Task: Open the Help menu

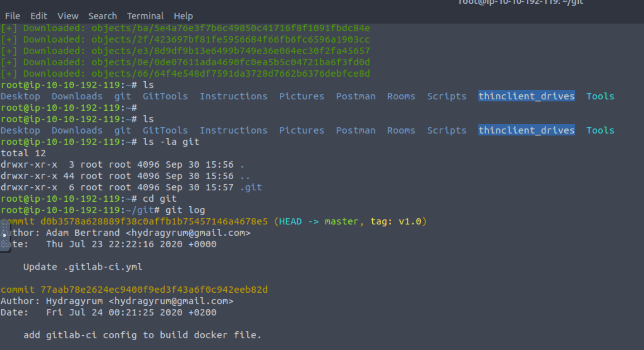Action: (183, 16)
